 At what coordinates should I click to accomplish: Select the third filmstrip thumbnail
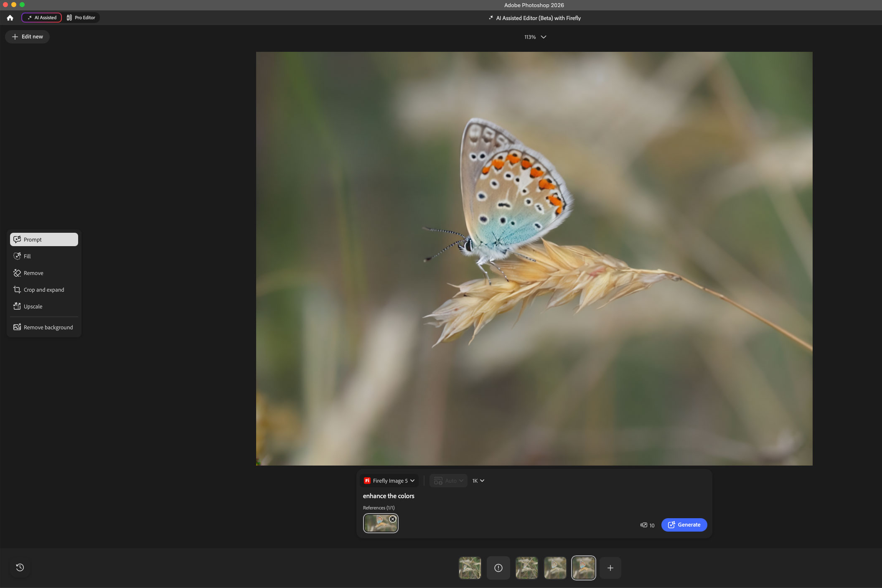point(527,568)
